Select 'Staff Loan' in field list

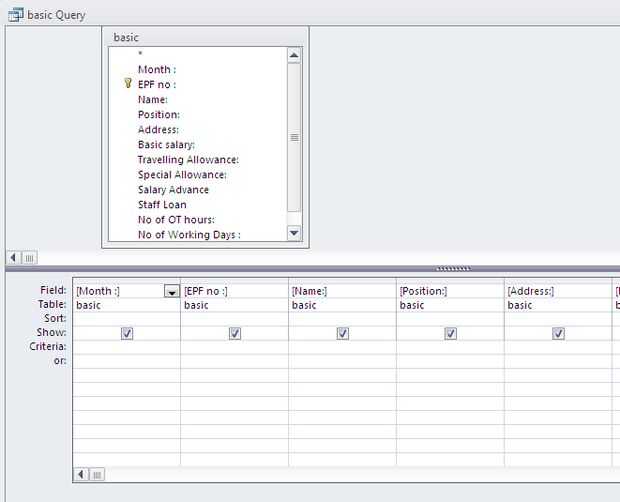(162, 205)
